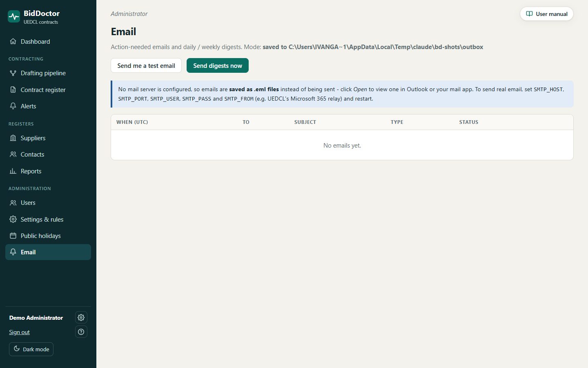
Task: Click the Reports bar chart icon
Action: 13,171
